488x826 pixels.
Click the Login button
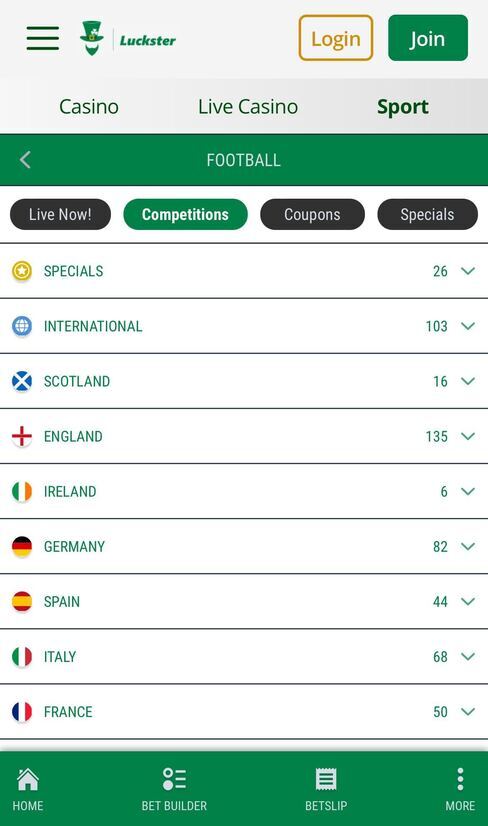point(336,38)
